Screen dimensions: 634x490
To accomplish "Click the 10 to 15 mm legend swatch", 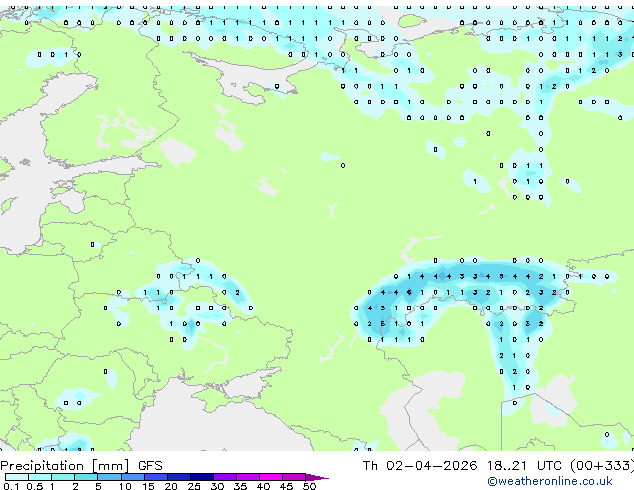I will click(133, 477).
